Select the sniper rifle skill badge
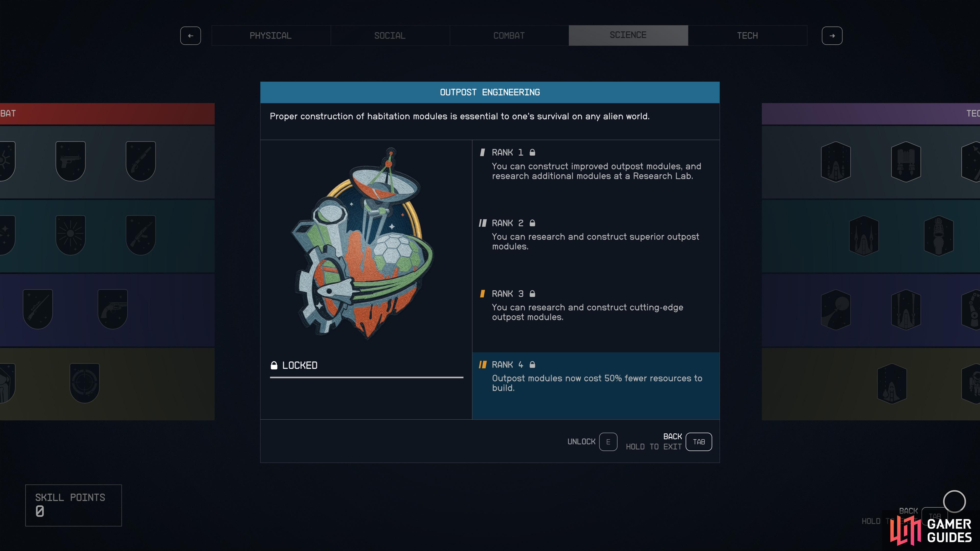The height and width of the screenshot is (551, 980). [38, 309]
